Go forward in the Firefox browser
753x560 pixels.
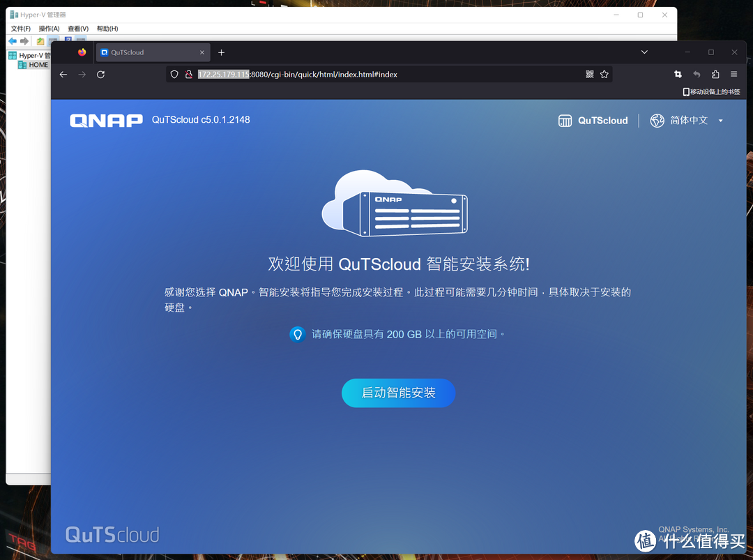tap(82, 75)
